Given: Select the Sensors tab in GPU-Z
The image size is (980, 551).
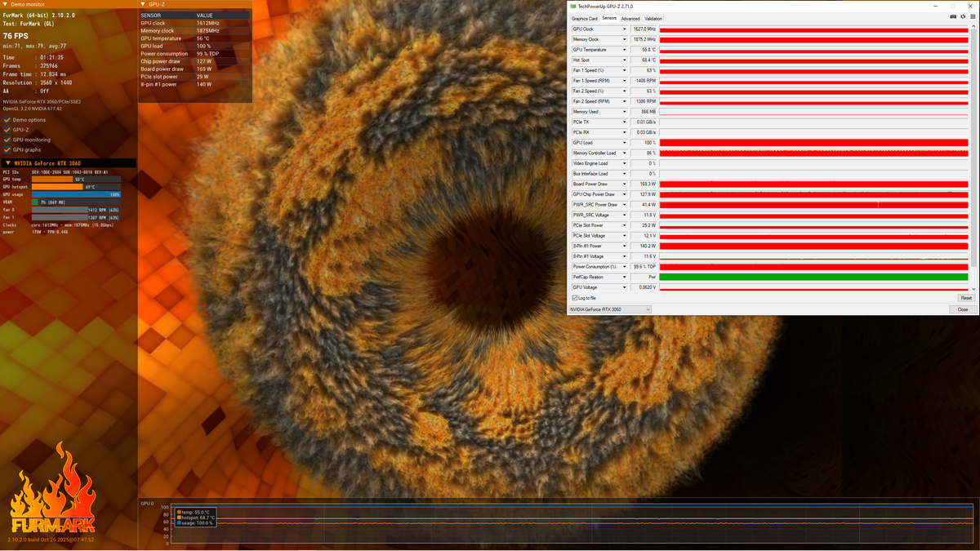Looking at the screenshot, I should (x=609, y=18).
